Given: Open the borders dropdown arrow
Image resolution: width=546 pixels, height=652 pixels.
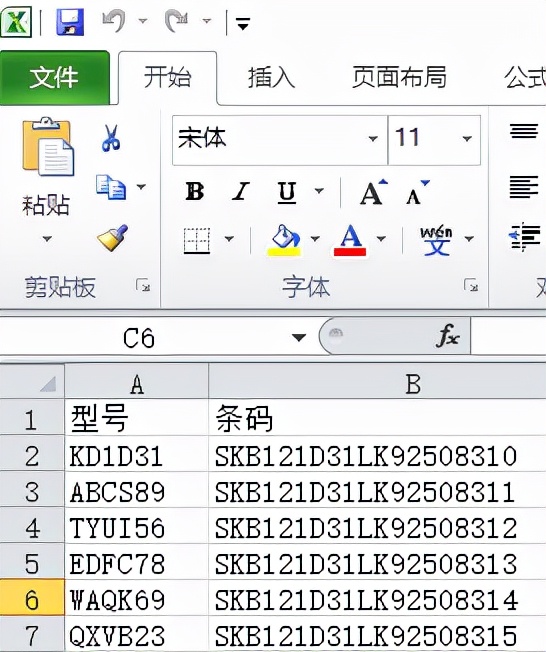Looking at the screenshot, I should pyautogui.click(x=229, y=239).
